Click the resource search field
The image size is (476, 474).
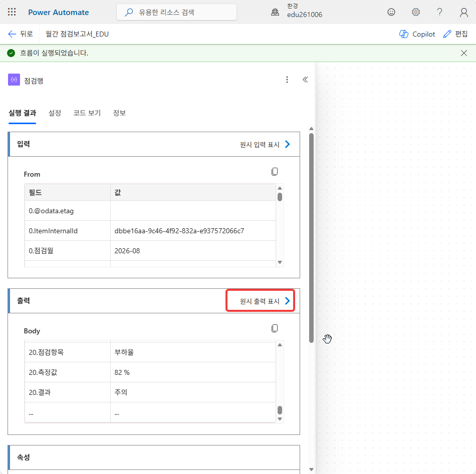point(177,12)
